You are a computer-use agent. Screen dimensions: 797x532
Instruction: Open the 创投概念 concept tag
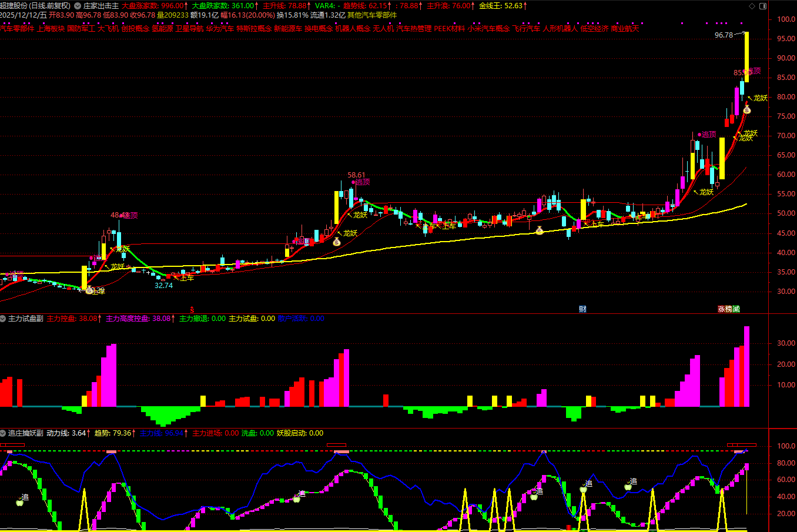[136, 28]
